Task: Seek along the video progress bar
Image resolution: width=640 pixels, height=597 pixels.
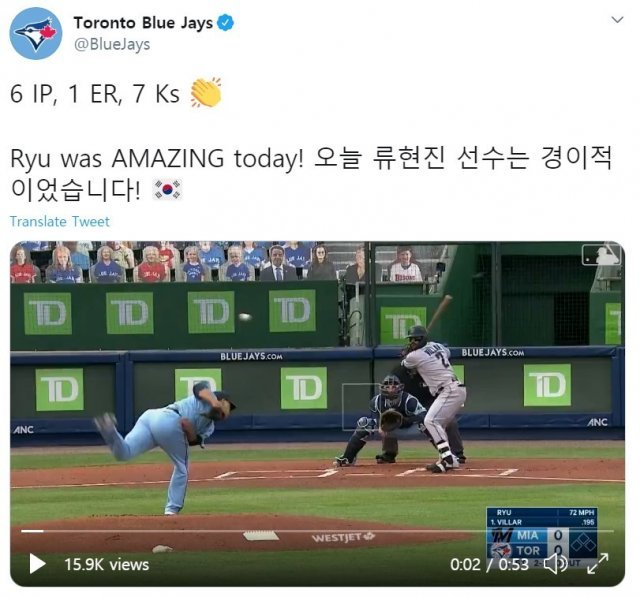Action: click(317, 531)
